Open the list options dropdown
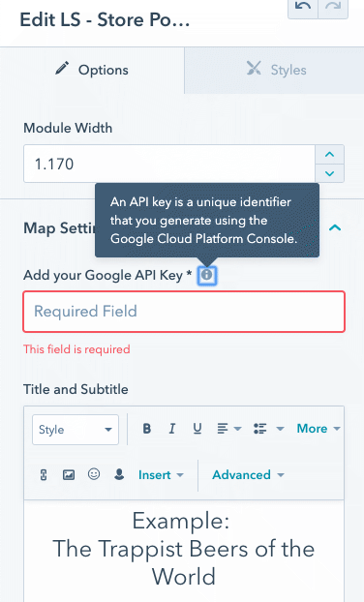The height and width of the screenshot is (602, 364). click(268, 429)
